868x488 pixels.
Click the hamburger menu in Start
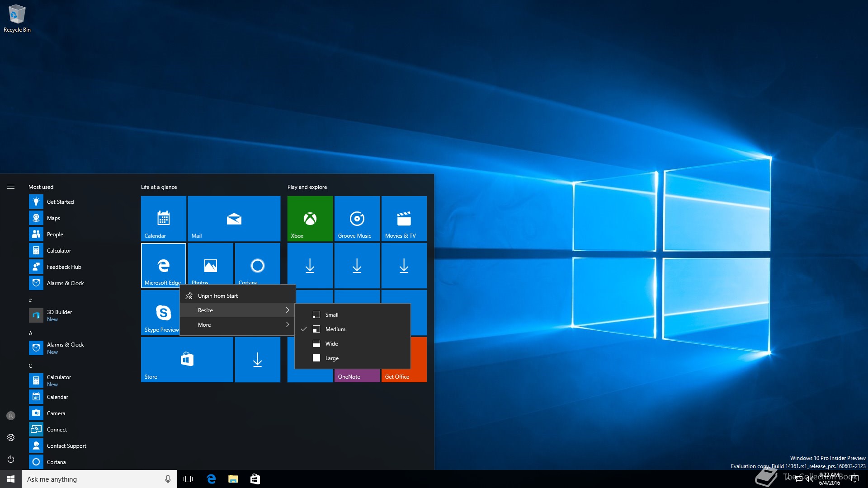(11, 187)
